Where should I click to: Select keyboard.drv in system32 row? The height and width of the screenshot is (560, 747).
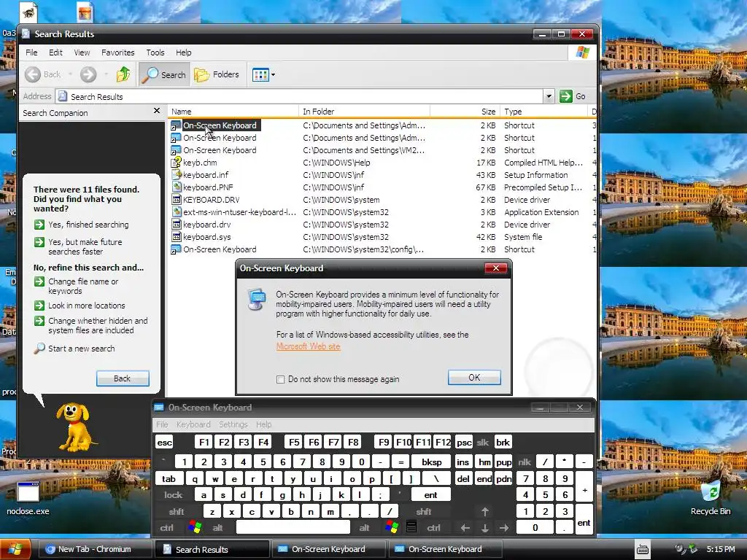click(x=206, y=225)
